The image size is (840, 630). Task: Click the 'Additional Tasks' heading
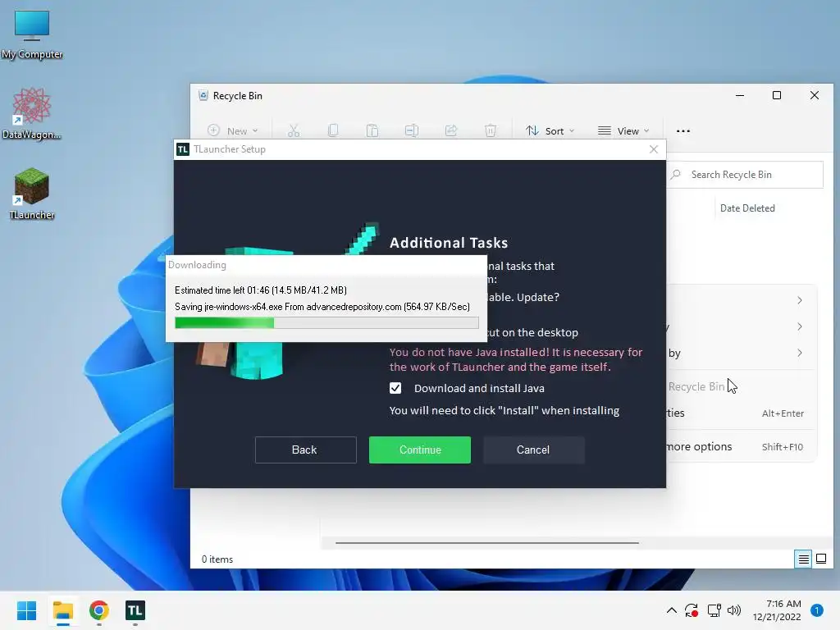point(449,243)
